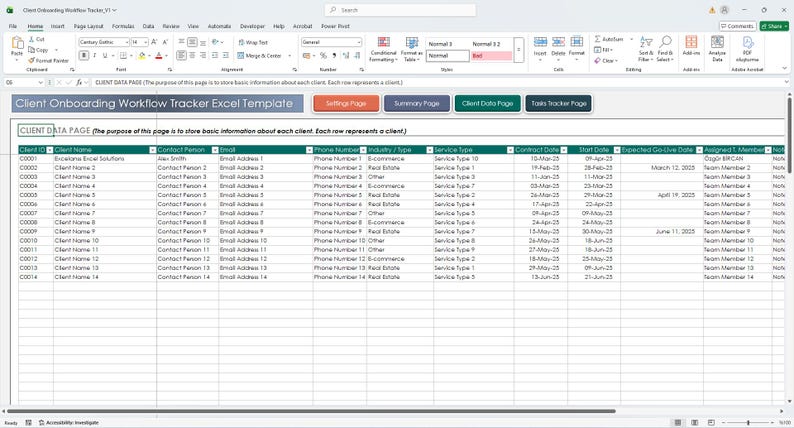
Task: Open the Data ribbon tab
Action: pyautogui.click(x=148, y=26)
